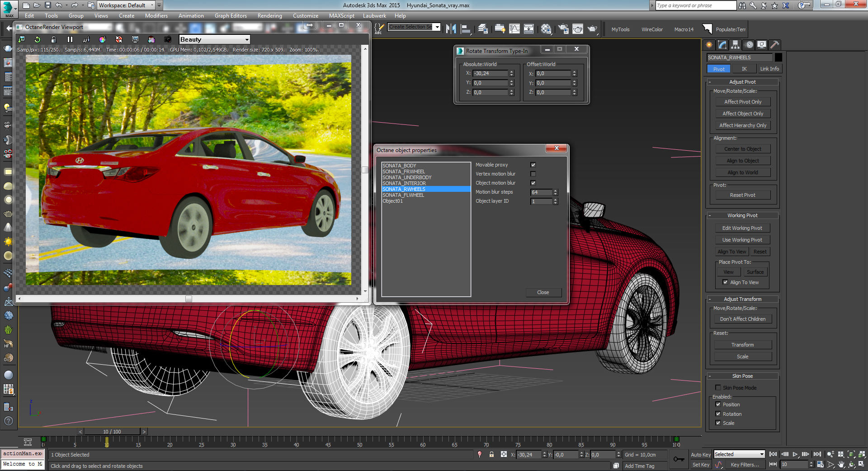Click the Octane viewport lock icon
The height and width of the screenshot is (471, 868).
point(54,39)
